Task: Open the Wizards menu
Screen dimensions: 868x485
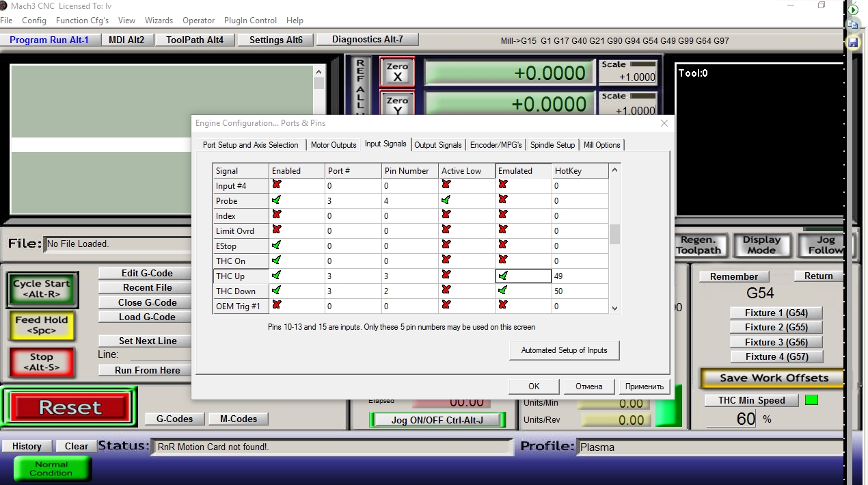Action: click(x=159, y=21)
